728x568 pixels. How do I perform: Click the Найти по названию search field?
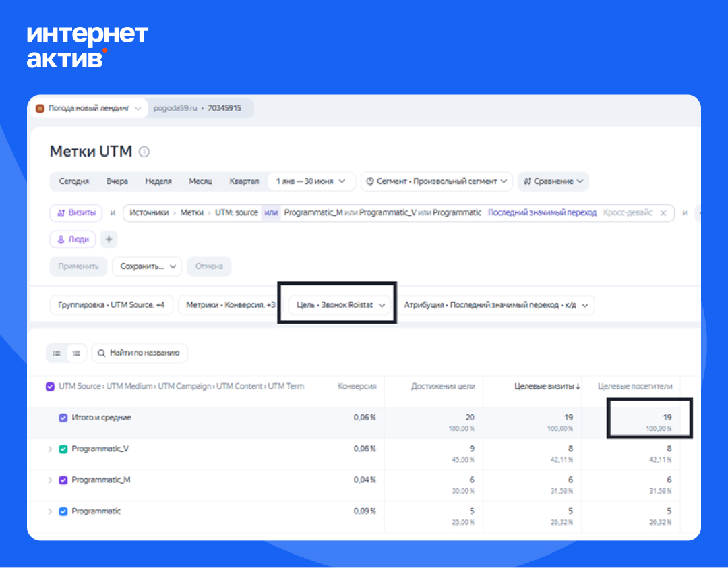pos(140,353)
